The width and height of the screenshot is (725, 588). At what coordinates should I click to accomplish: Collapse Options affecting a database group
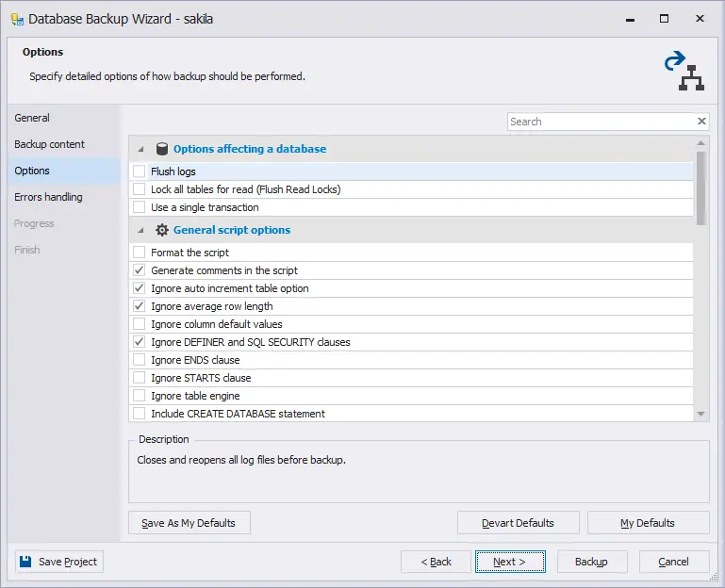point(141,149)
